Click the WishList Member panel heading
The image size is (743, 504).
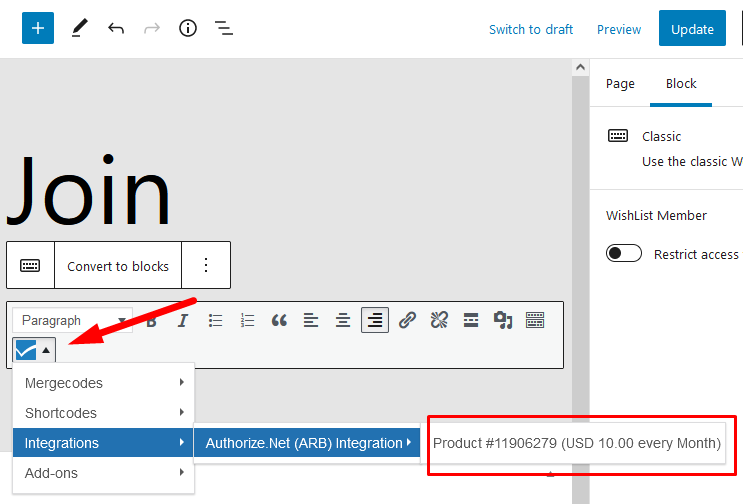point(656,216)
